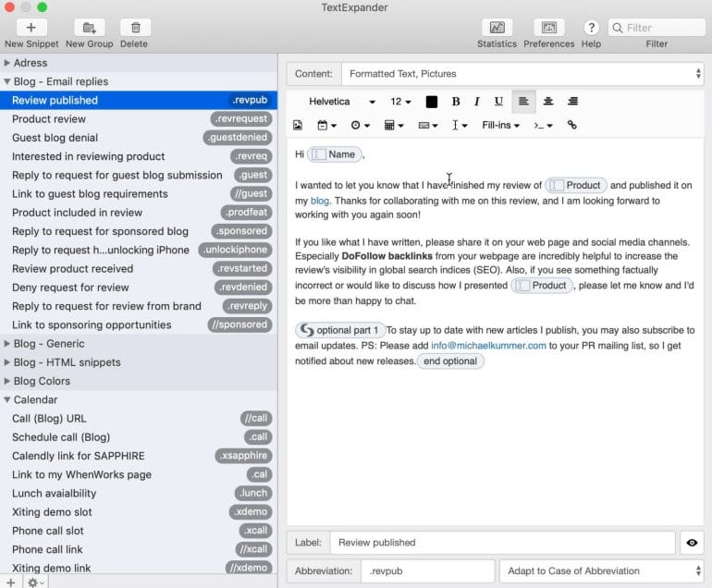
Task: Click the Abbreviation field with .revpub
Action: [x=428, y=570]
